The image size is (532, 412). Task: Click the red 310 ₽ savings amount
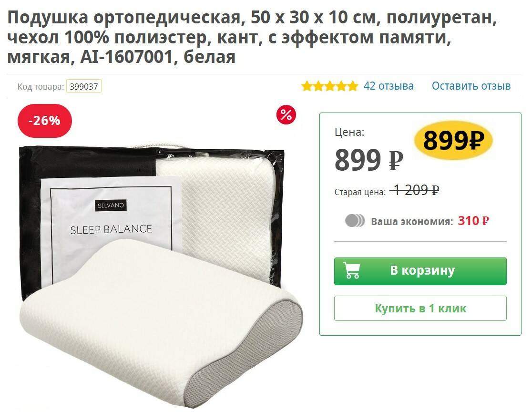(474, 221)
